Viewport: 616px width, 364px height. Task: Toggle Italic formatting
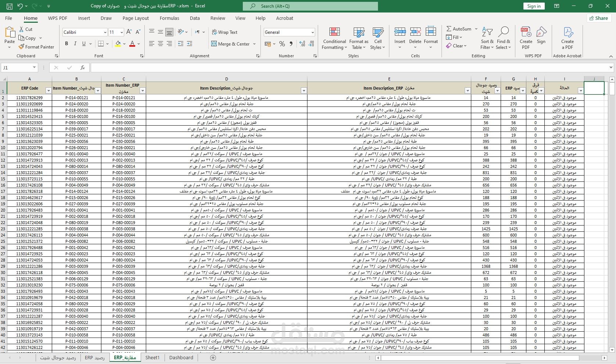pos(75,44)
